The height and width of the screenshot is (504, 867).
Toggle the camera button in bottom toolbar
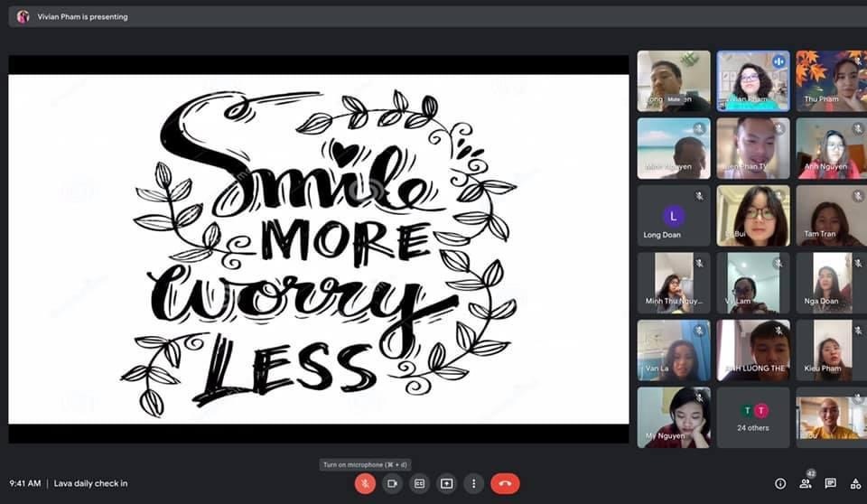(x=392, y=483)
